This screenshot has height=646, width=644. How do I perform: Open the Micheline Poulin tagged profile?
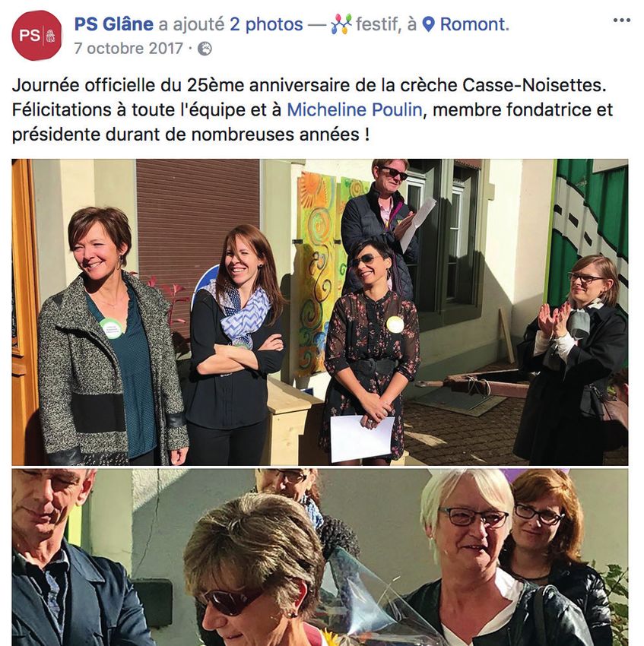click(354, 110)
